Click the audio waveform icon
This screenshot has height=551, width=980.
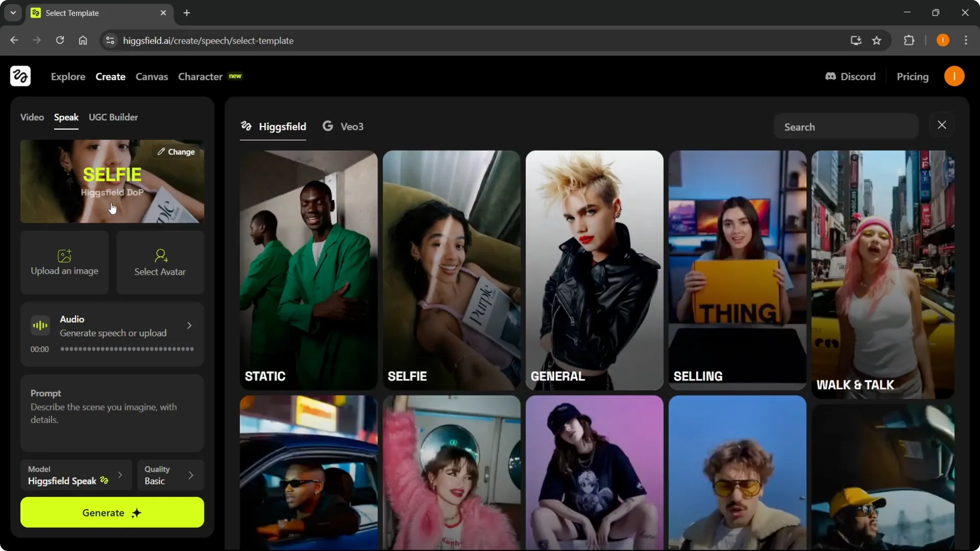click(40, 325)
